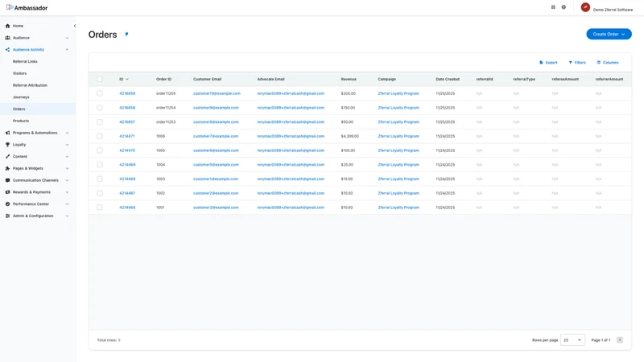This screenshot has height=362, width=644.
Task: Check the box for order 4214471
Action: click(x=100, y=136)
